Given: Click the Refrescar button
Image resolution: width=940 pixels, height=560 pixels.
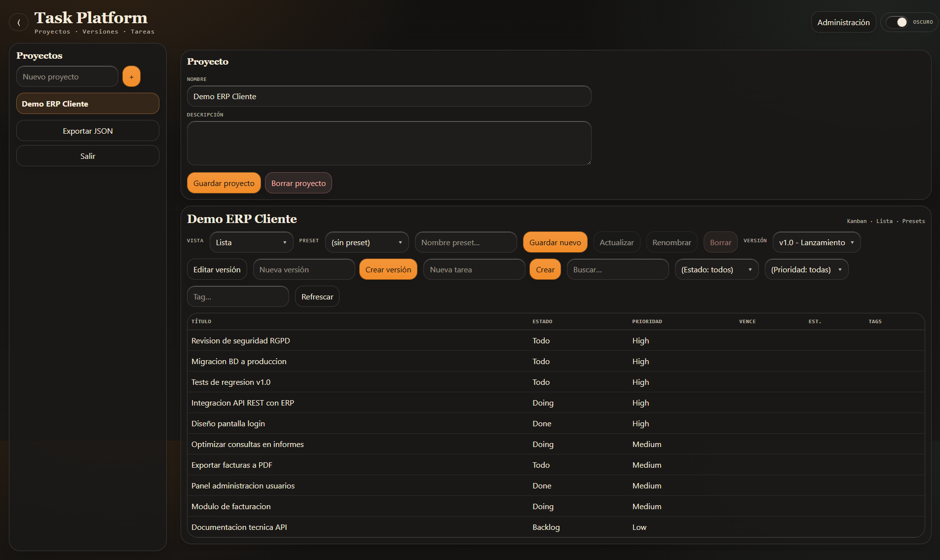Looking at the screenshot, I should pos(317,297).
